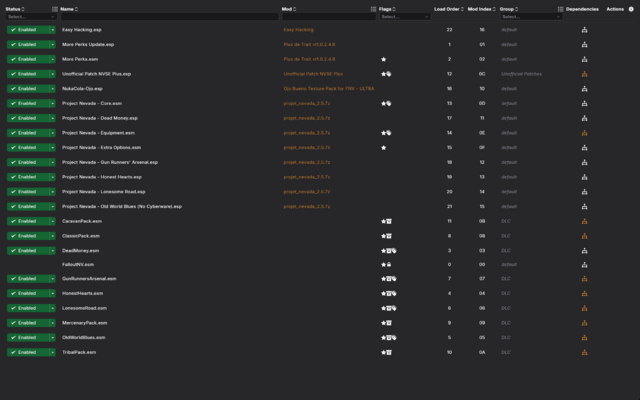Screen dimensions: 640x400
Task: Sort table by Load Order column header
Action: tap(449, 9)
